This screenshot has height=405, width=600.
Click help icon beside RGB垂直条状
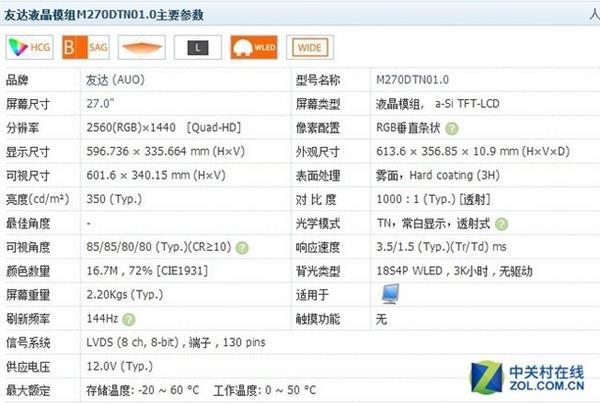click(x=452, y=128)
